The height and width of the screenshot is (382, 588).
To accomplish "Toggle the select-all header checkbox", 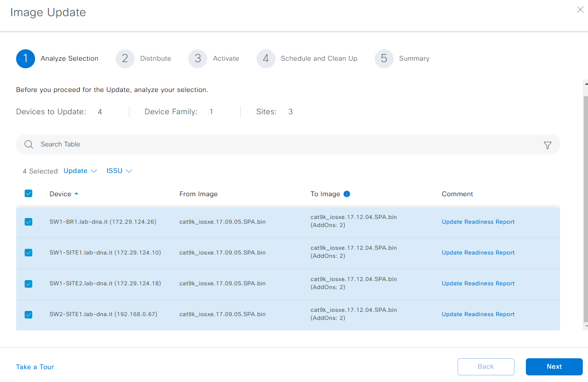I will pos(28,193).
